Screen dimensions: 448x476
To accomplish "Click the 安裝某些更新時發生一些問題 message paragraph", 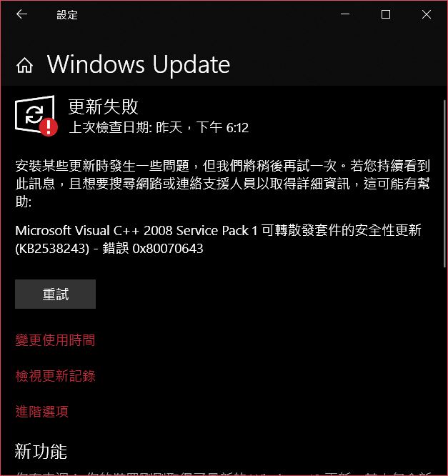I will click(x=222, y=184).
